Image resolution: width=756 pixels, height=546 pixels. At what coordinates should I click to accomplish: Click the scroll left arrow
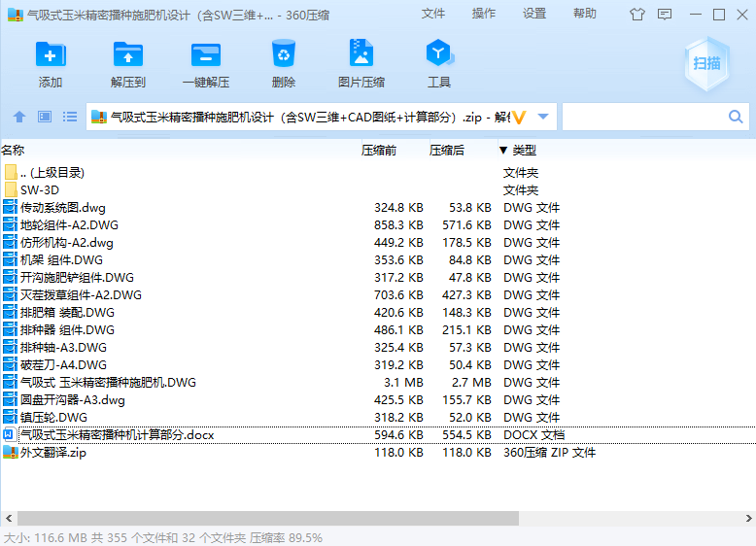(9, 519)
